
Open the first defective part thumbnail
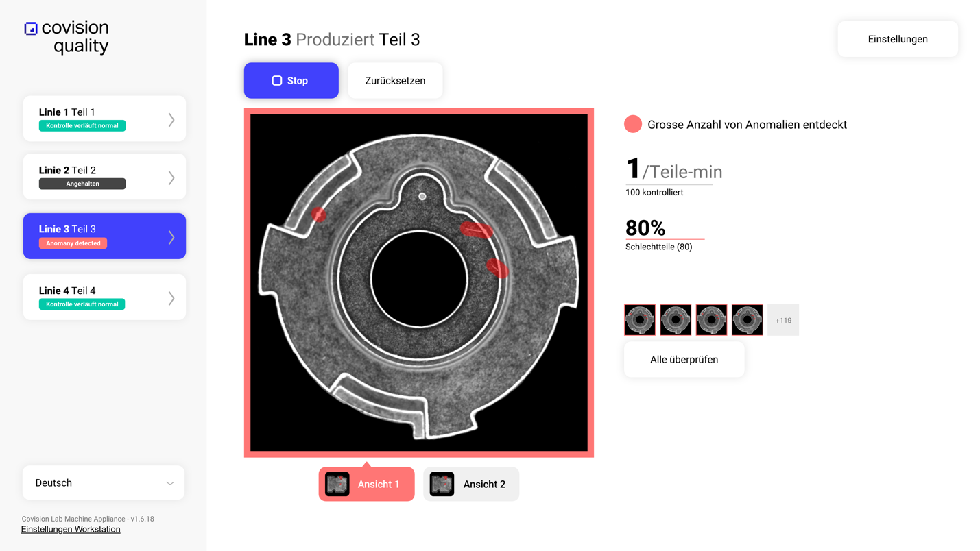(640, 320)
